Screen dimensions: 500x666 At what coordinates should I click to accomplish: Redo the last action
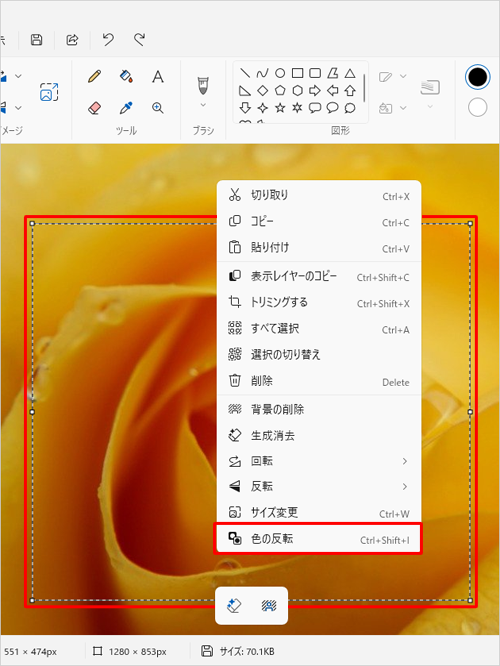[x=139, y=40]
